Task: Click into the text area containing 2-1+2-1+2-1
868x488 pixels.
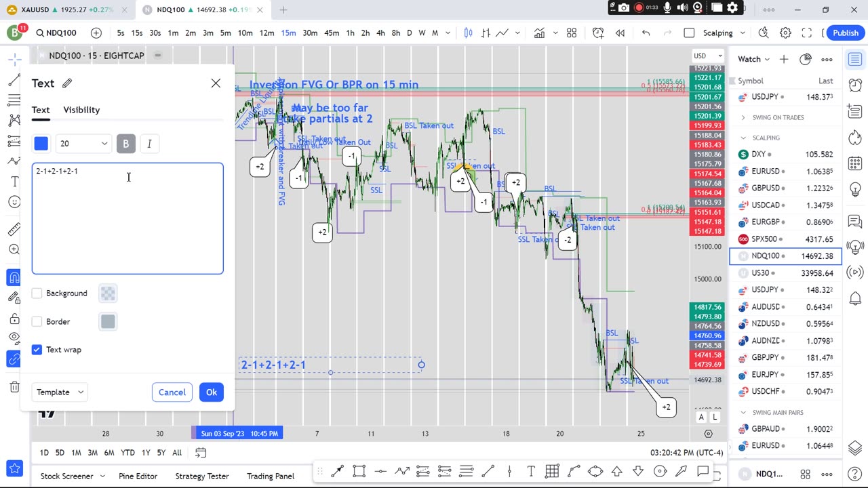Action: tap(127, 218)
